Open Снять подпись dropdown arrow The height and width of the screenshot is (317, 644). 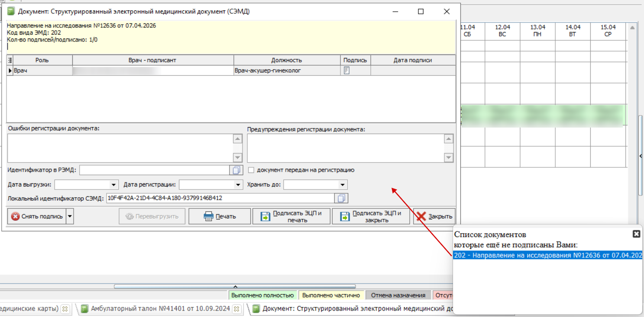click(70, 216)
